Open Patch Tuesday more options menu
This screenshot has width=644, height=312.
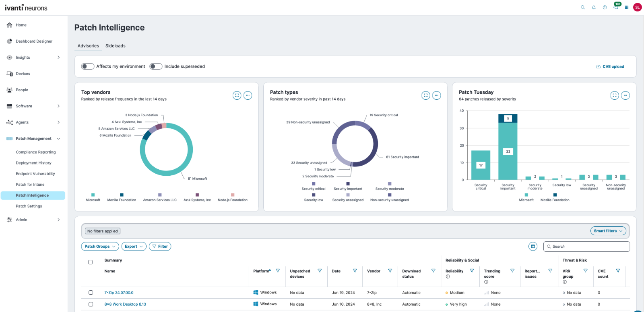(x=625, y=95)
